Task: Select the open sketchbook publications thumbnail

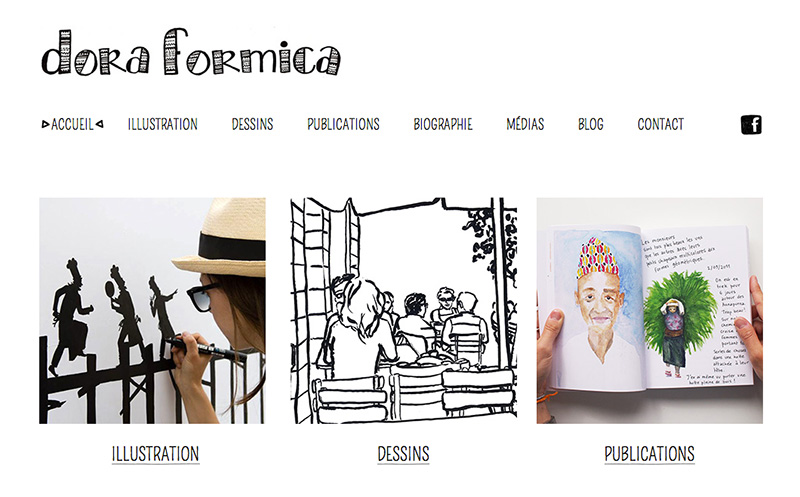Action: click(649, 311)
